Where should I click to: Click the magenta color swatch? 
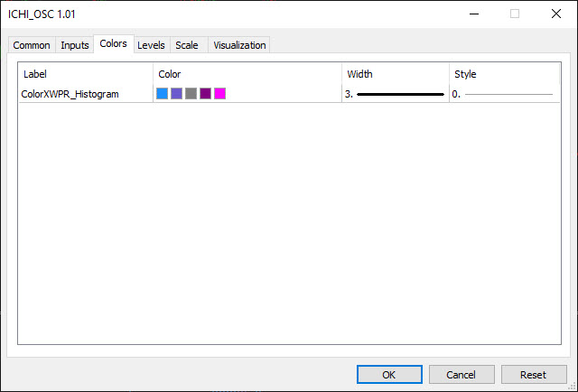(219, 93)
